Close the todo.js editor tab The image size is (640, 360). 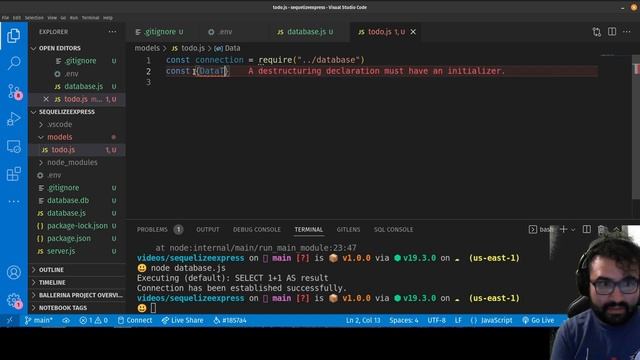pyautogui.click(x=413, y=32)
